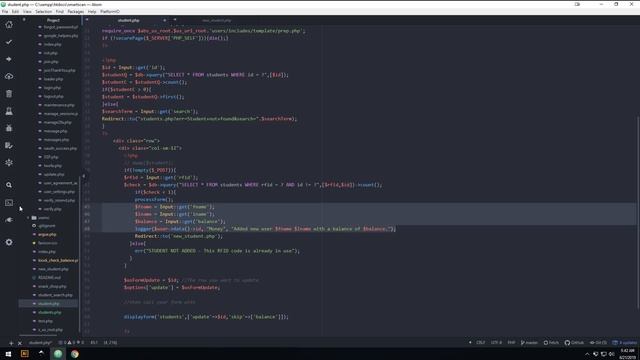Click CRLF line ending selector in status bar

pyautogui.click(x=481, y=342)
